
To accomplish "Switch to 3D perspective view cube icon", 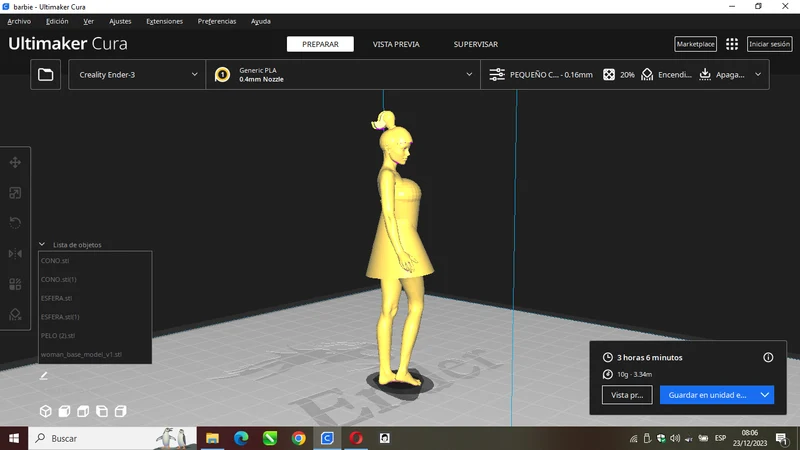I will coord(45,411).
